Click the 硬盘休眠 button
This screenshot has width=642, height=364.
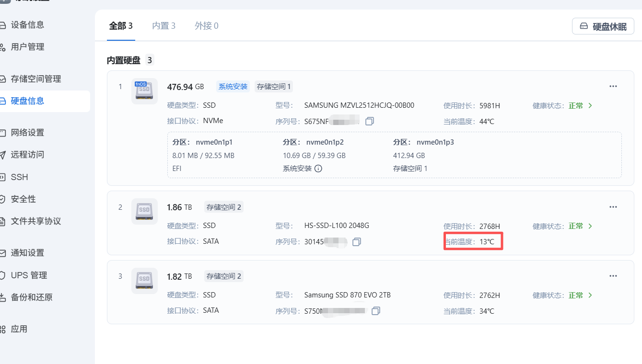tap(603, 26)
